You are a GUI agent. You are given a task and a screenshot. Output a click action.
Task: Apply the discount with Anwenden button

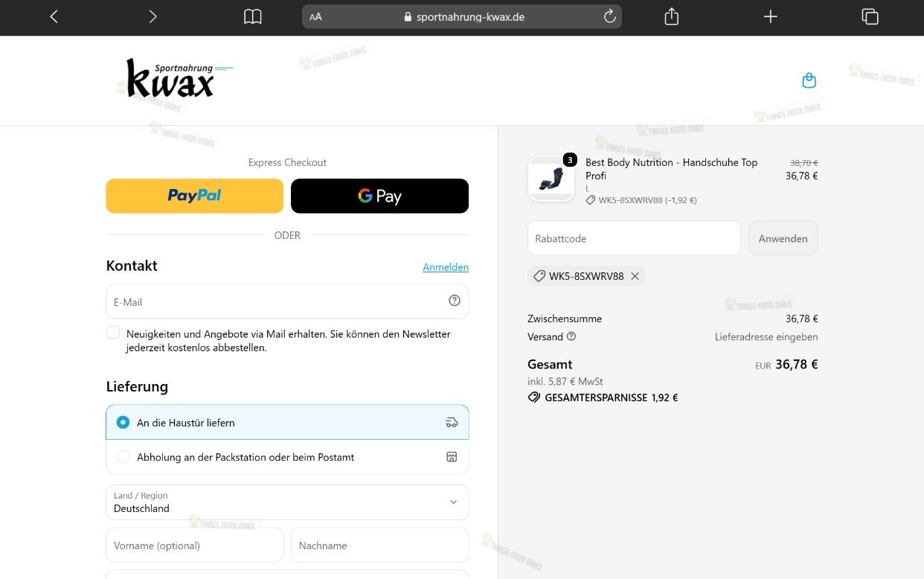coord(783,238)
